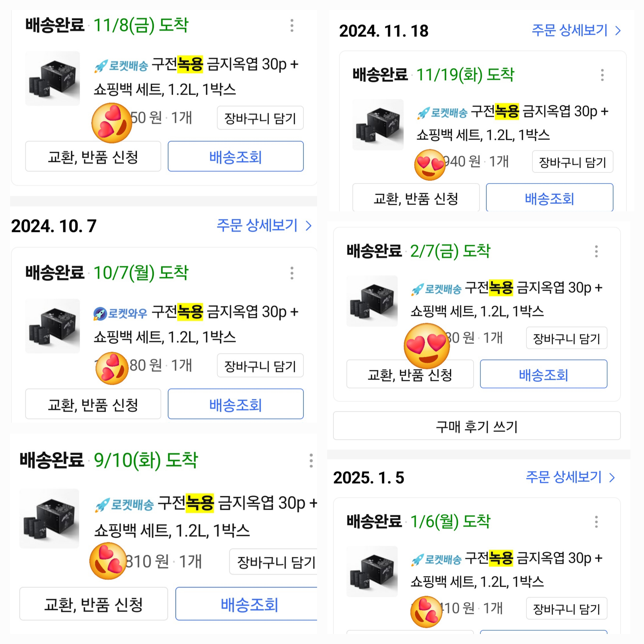Open product thumbnail of 11/8 order

[x=53, y=78]
